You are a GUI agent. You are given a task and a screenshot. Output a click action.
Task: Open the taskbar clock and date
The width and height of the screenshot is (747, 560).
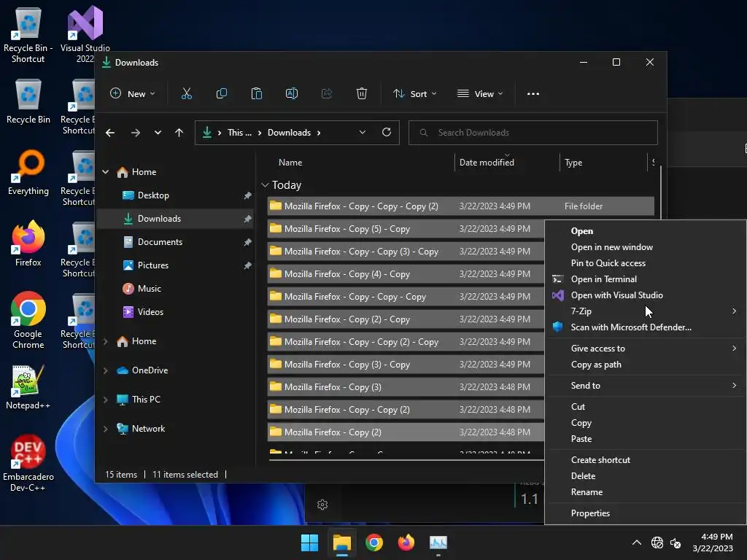click(x=713, y=542)
